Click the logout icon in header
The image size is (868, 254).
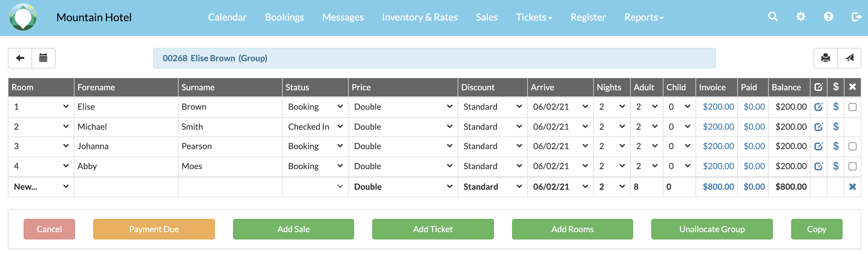pyautogui.click(x=856, y=17)
